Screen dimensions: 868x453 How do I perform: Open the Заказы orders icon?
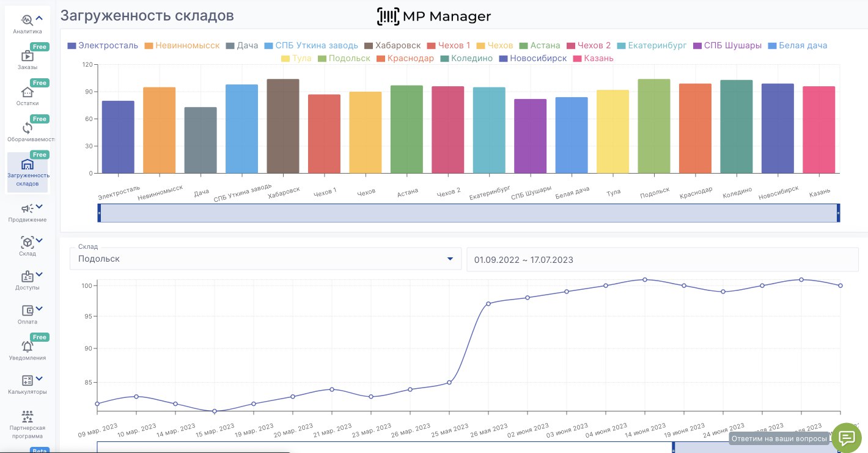pyautogui.click(x=27, y=56)
